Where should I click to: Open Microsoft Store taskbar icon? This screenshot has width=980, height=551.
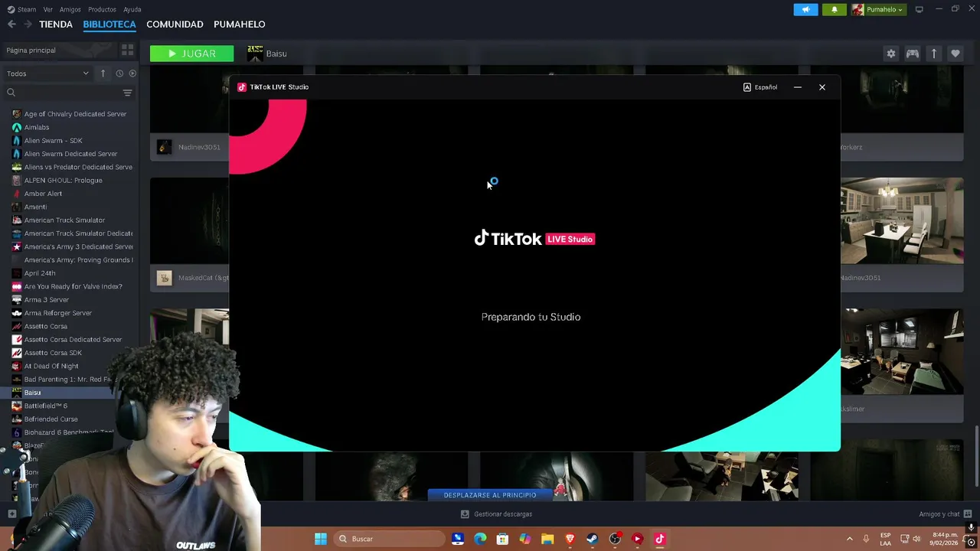[502, 539]
